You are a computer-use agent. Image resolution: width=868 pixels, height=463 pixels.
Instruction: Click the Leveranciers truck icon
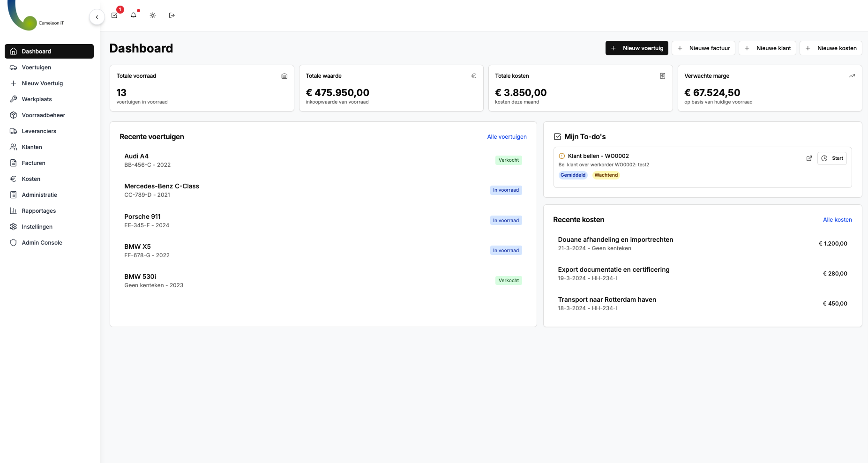pyautogui.click(x=14, y=131)
